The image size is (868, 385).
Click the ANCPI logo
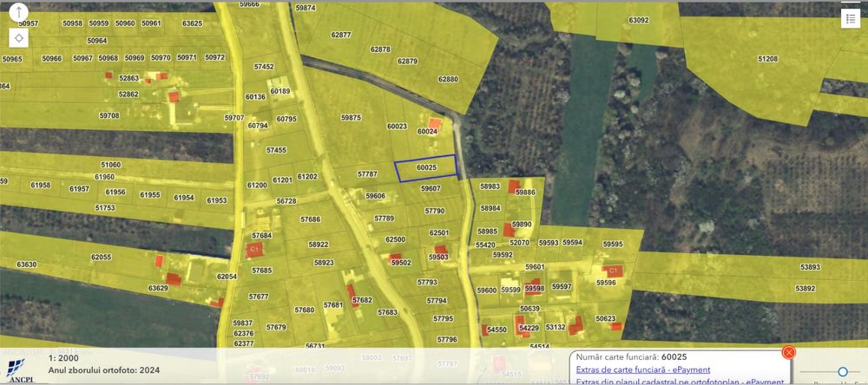19,369
